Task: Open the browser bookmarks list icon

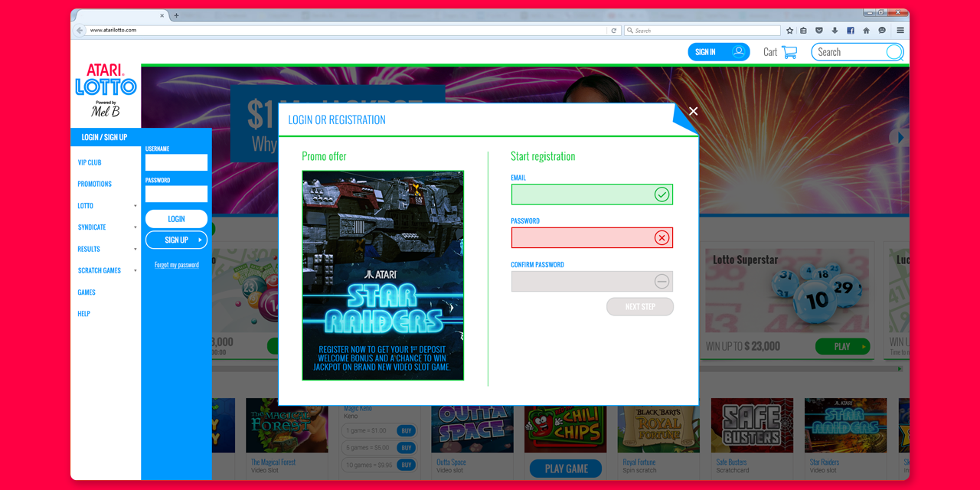Action: pos(804,31)
